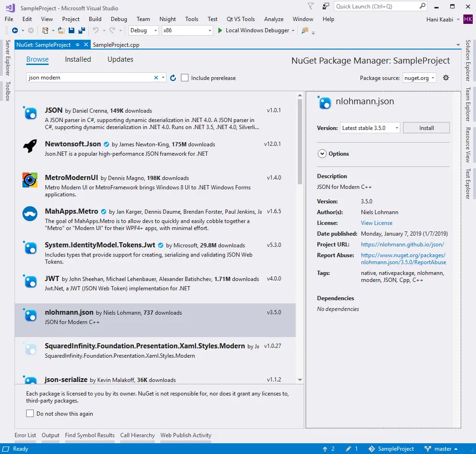
Task: Refresh the NuGet package search results
Action: click(x=173, y=78)
